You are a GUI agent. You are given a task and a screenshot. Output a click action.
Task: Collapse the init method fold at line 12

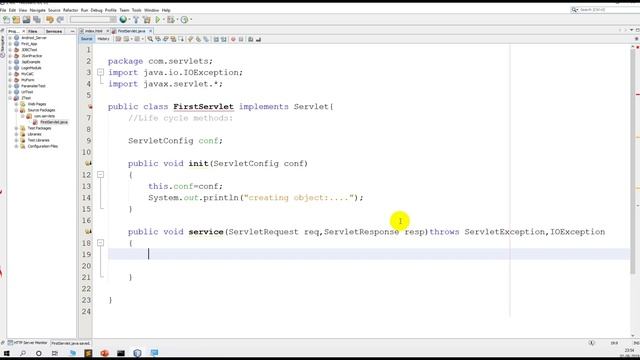pos(100,175)
